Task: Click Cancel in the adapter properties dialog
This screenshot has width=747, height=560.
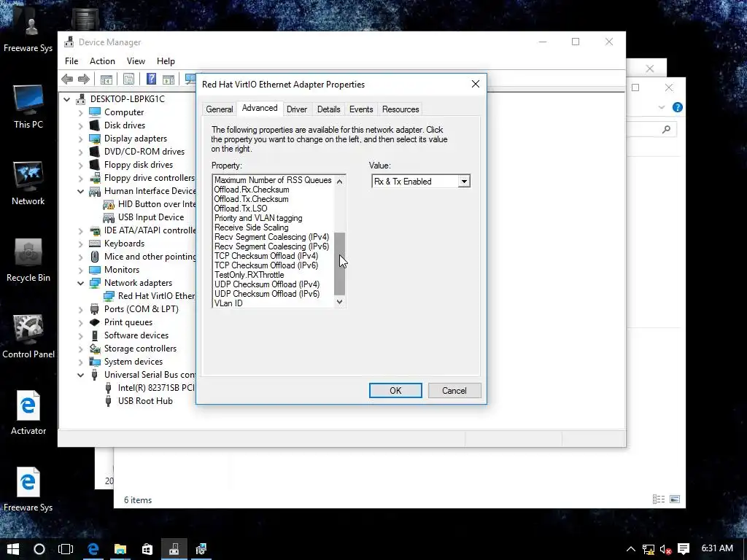Action: [x=454, y=391]
